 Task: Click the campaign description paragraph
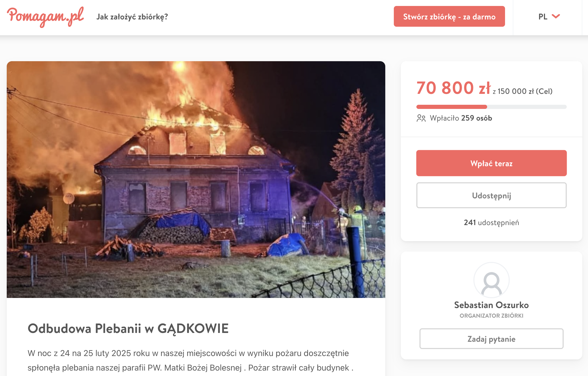(x=191, y=360)
